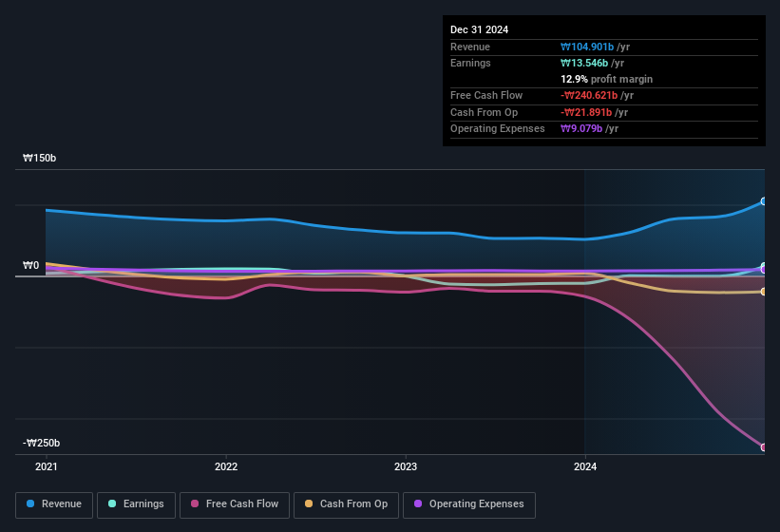Click the Cash From Op tooltip label
The image size is (780, 532).
coord(484,112)
